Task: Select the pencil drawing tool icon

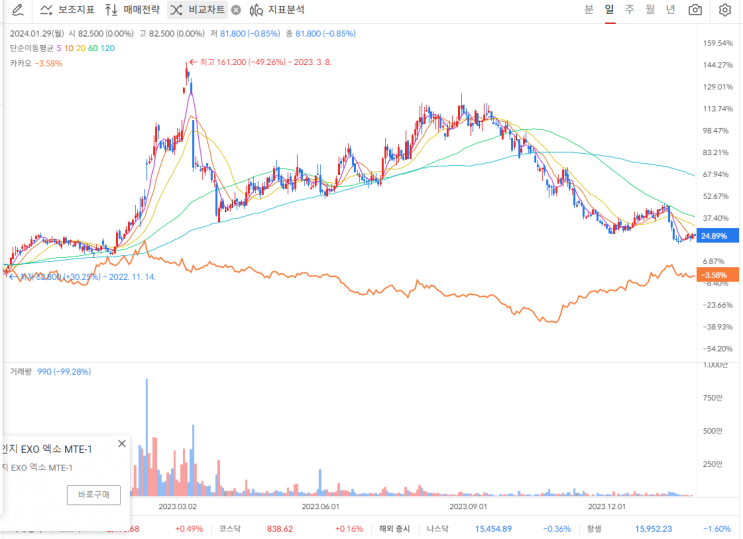Action: [18, 10]
